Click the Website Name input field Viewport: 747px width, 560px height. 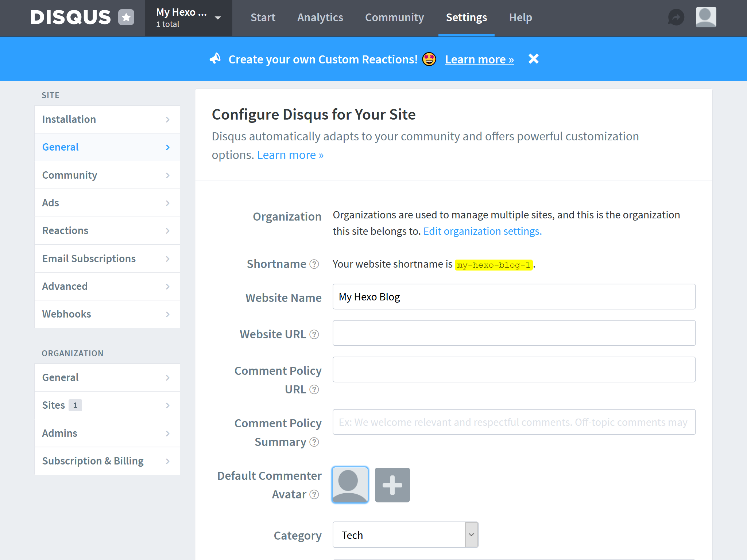tap(514, 296)
